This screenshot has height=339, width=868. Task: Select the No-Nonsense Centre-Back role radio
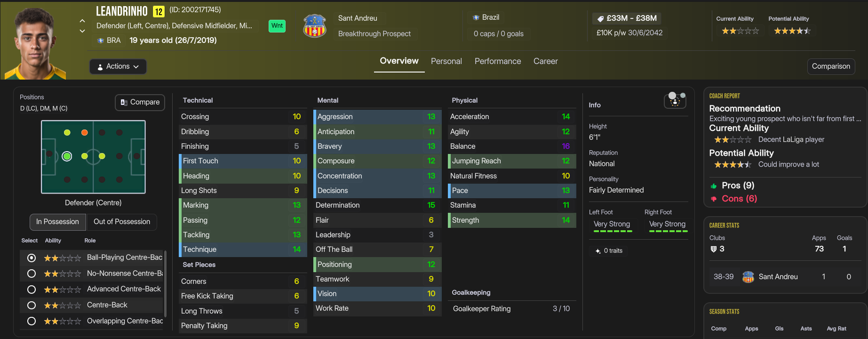click(32, 274)
